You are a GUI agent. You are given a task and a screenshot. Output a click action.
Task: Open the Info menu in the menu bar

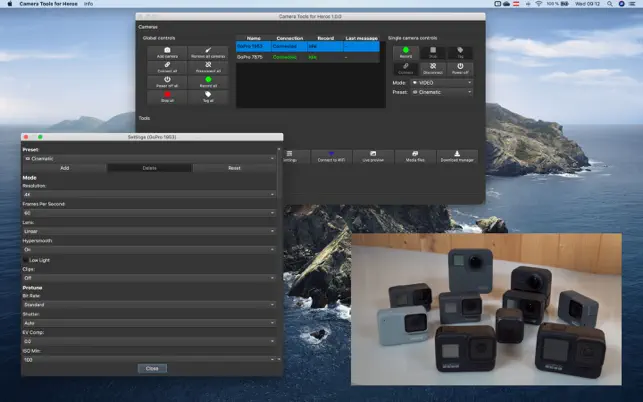point(88,4)
